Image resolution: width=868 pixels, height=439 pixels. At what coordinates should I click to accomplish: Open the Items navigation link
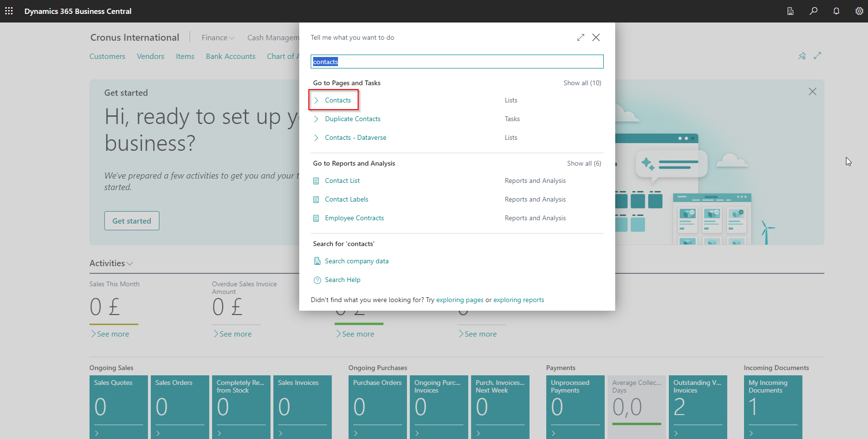pyautogui.click(x=185, y=56)
